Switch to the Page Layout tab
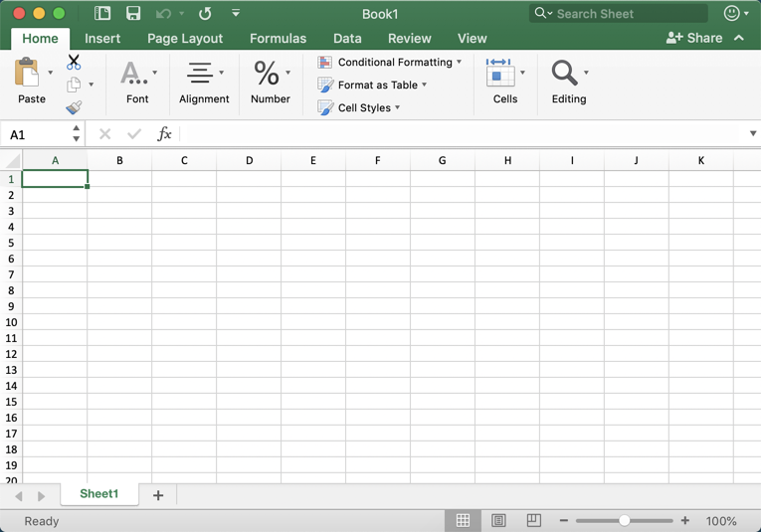761x532 pixels. point(185,39)
